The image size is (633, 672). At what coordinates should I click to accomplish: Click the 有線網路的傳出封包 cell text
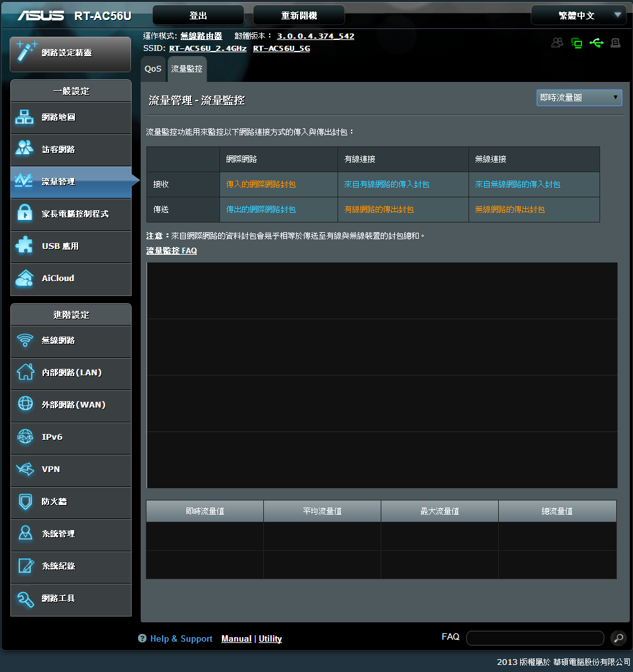pyautogui.click(x=379, y=210)
